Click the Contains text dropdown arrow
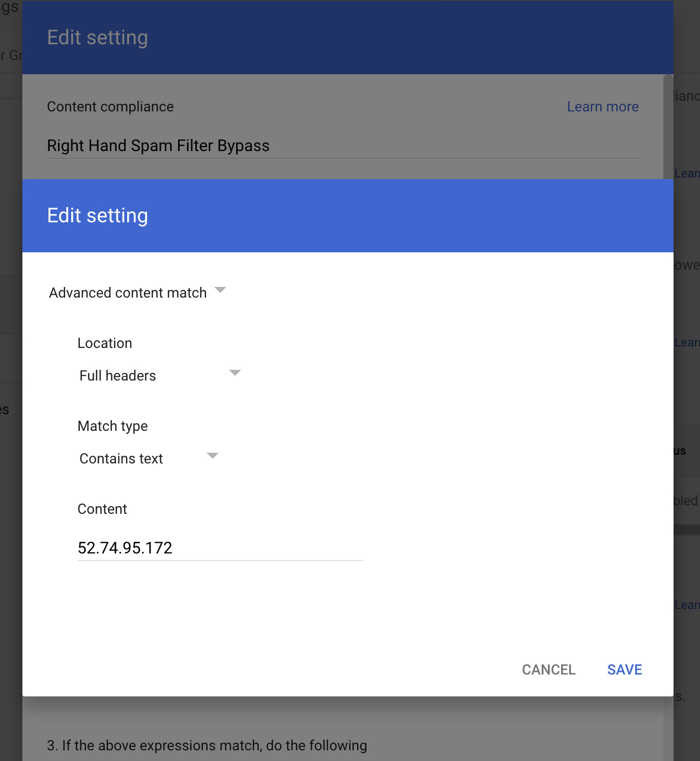Viewport: 700px width, 761px height. coord(213,456)
